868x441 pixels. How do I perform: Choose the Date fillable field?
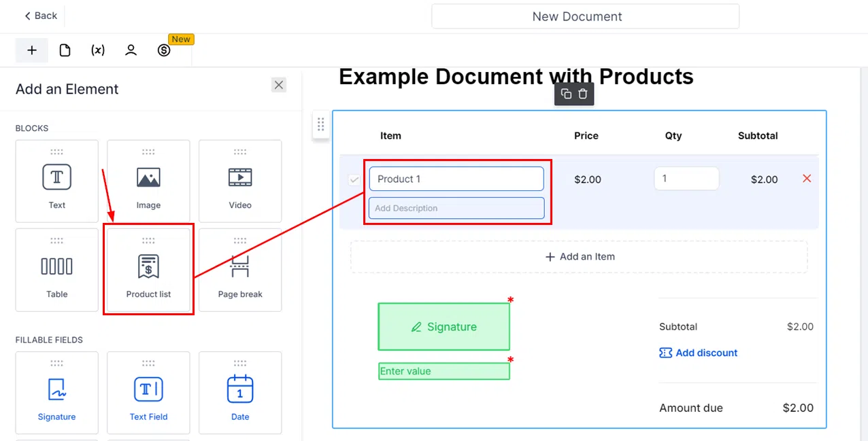240,393
